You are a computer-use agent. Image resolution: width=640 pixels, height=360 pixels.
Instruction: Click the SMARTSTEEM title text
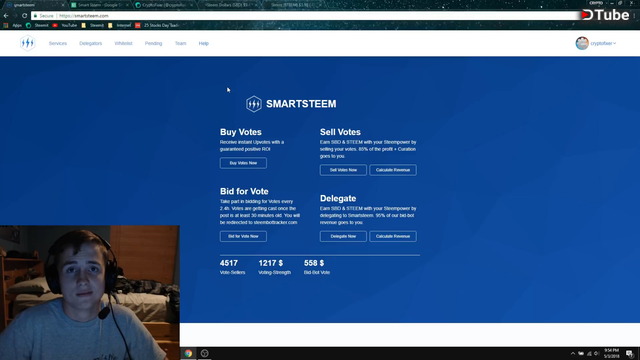[301, 104]
